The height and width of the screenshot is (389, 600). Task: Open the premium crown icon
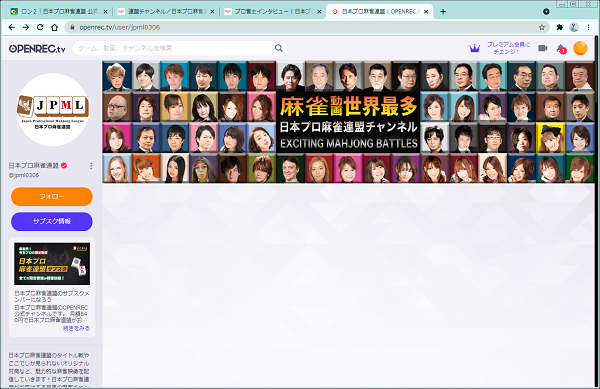pos(474,48)
